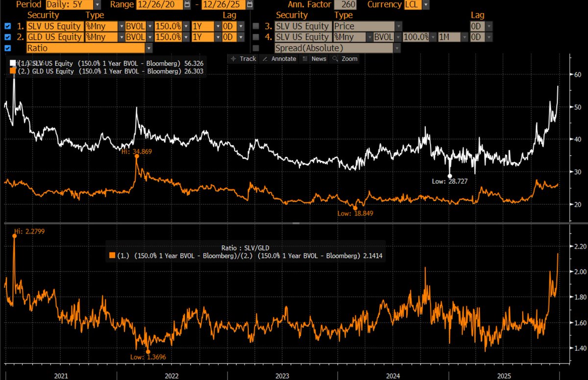The height and width of the screenshot is (380, 588).
Task: Click the Hi: 34.869 marker on GLD line
Action: coord(137,156)
